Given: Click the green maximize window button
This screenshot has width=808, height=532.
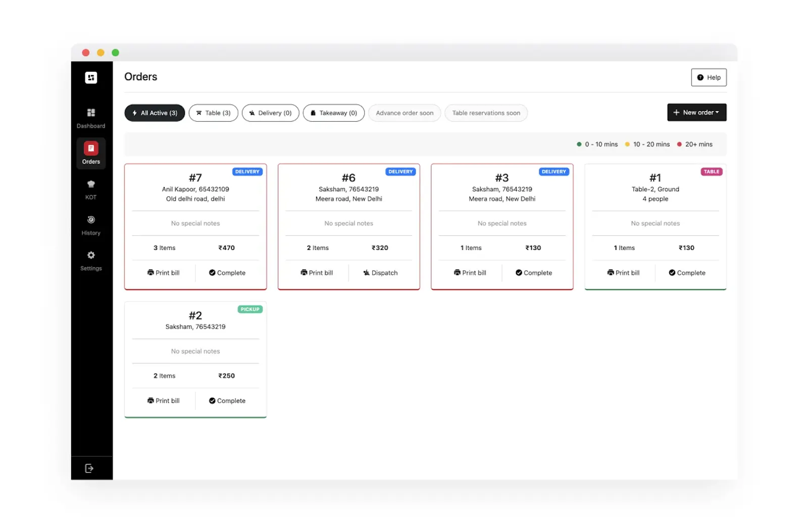Looking at the screenshot, I should tap(115, 52).
